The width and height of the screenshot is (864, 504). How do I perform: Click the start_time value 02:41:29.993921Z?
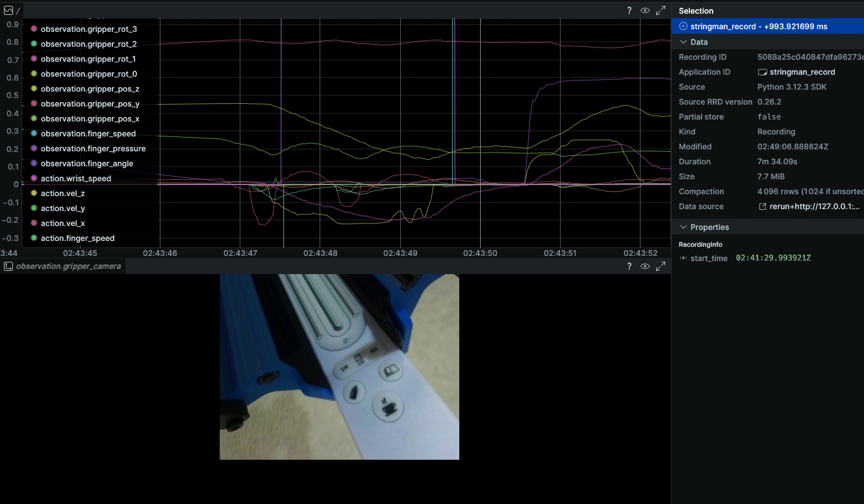[x=773, y=258]
